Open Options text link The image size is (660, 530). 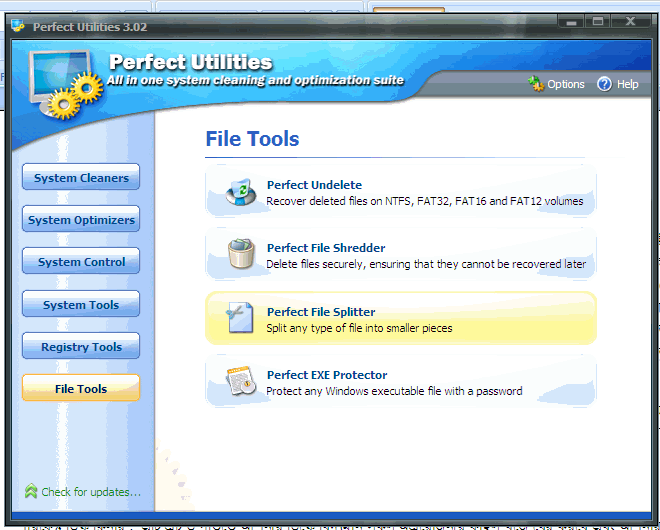click(566, 84)
